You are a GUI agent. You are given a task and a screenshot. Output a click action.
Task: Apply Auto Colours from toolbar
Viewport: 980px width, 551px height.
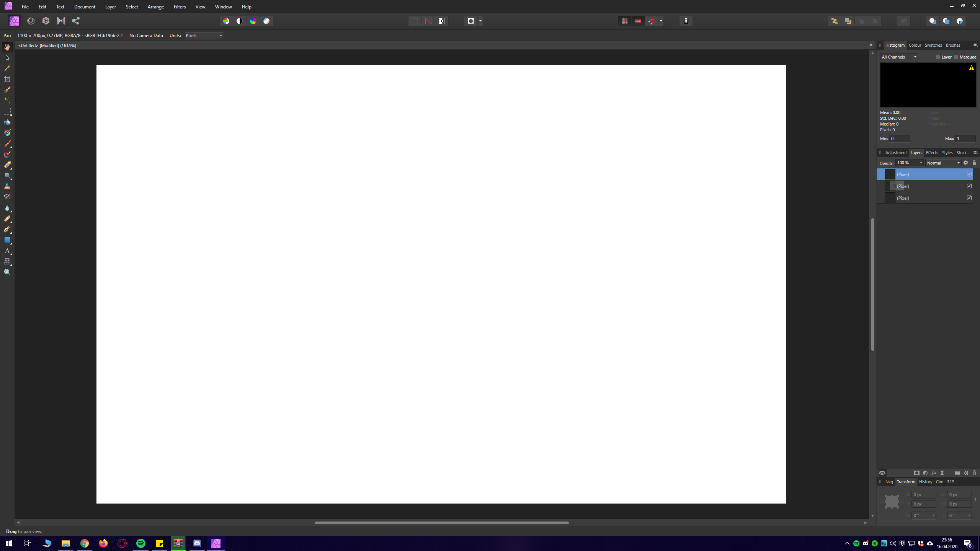[x=253, y=21]
